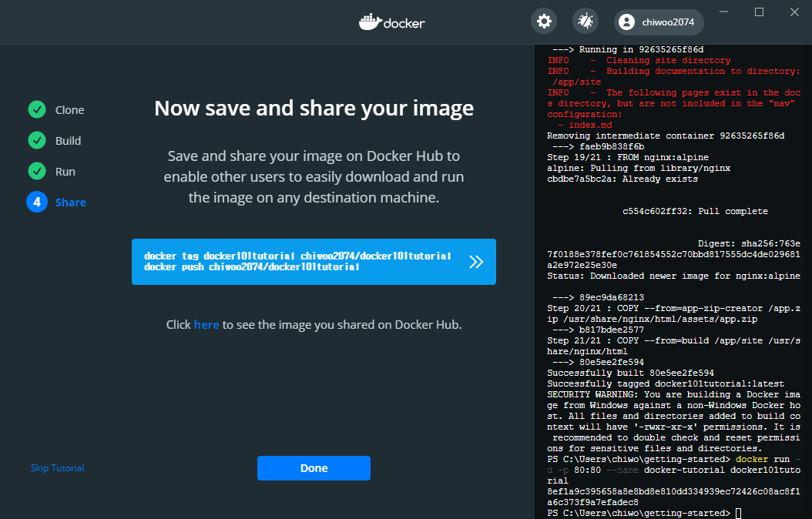This screenshot has width=812, height=519.
Task: Click the green check beside Build
Action: click(x=37, y=140)
